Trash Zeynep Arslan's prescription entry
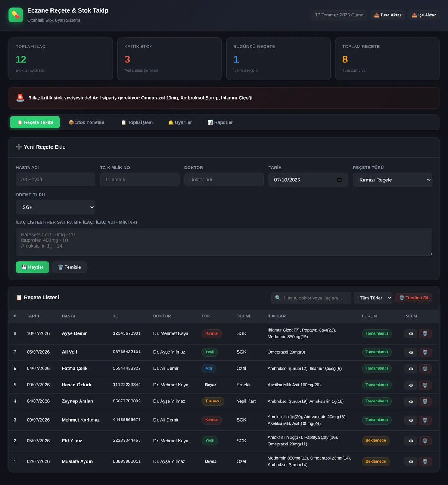448x485 pixels. pos(425,401)
